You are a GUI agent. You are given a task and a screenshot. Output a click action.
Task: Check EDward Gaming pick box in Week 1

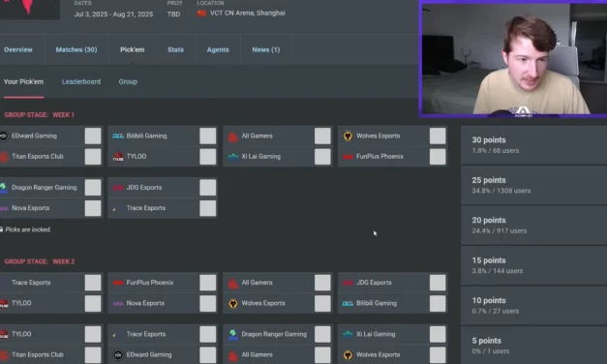pyautogui.click(x=93, y=136)
